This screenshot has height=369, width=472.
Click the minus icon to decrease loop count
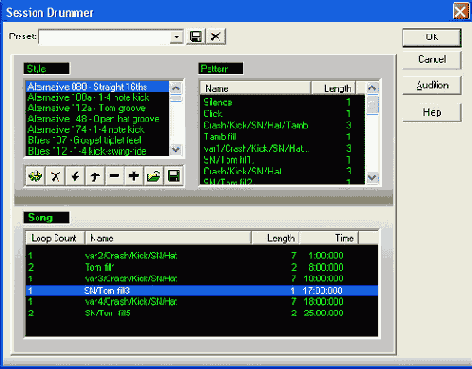[114, 176]
